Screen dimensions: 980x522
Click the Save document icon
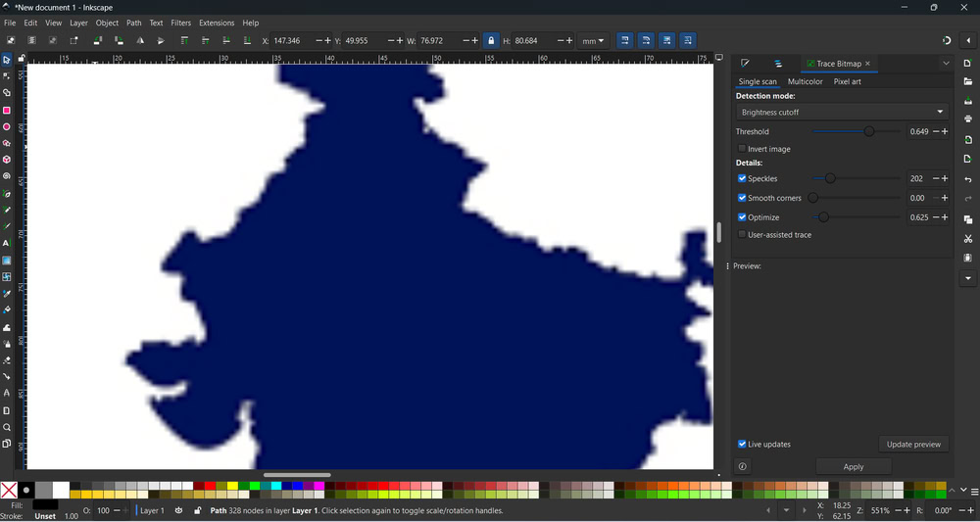point(968,101)
